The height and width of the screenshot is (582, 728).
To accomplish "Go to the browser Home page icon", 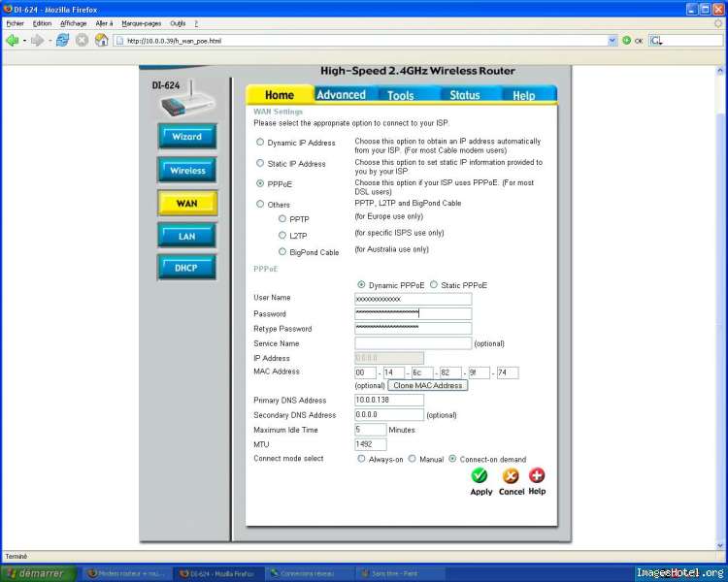I will coord(101,41).
